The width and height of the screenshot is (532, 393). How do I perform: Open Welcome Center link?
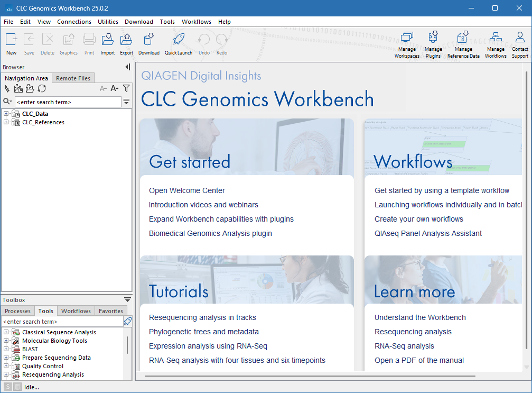point(187,190)
